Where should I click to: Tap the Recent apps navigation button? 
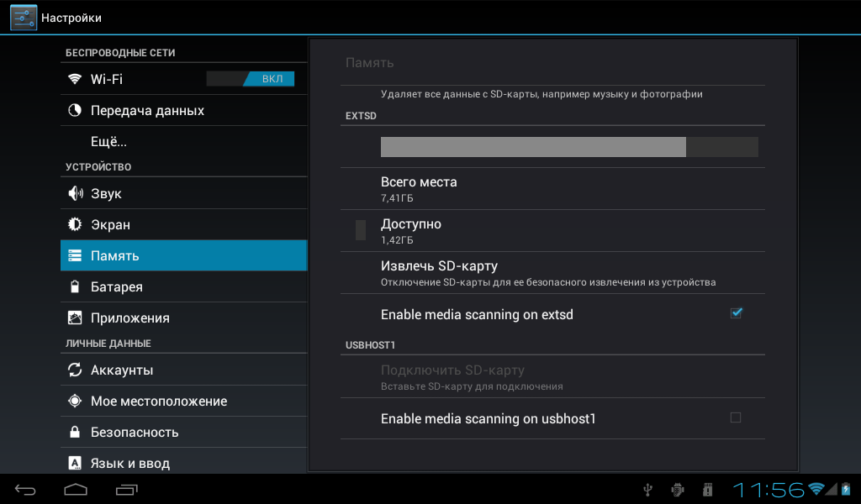(x=127, y=489)
